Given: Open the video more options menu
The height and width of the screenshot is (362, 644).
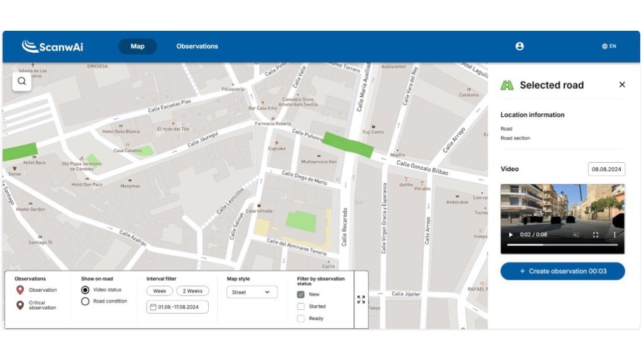Looking at the screenshot, I should pyautogui.click(x=614, y=235).
